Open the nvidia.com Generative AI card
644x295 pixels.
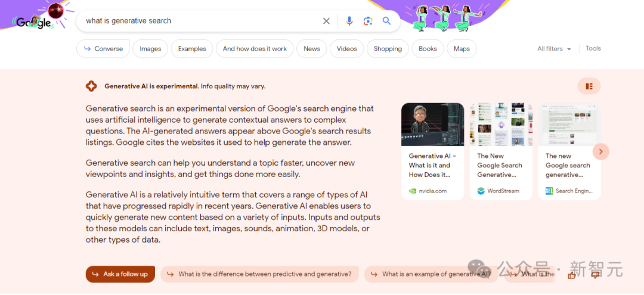point(433,151)
